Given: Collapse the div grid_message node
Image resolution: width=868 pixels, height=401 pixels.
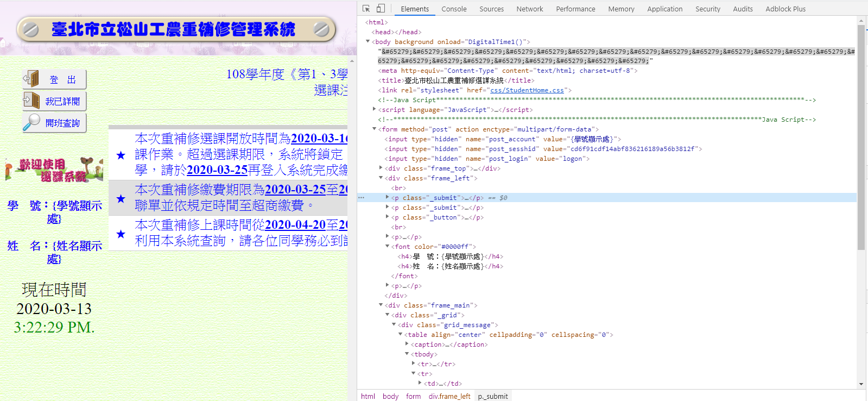Looking at the screenshot, I should (x=394, y=324).
